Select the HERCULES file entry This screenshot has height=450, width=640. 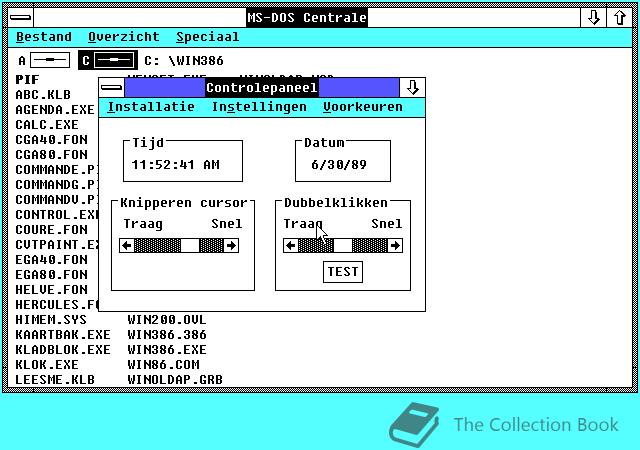pyautogui.click(x=56, y=305)
